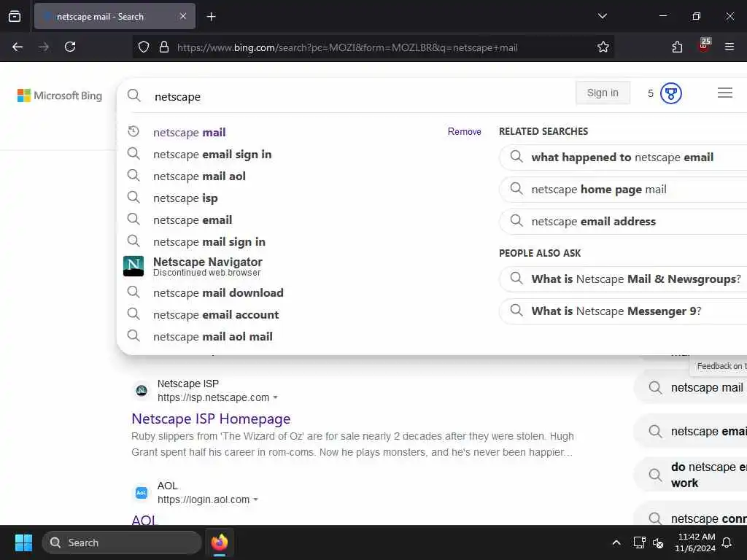Reload the page with the refresh icon
747x560 pixels.
tap(70, 47)
